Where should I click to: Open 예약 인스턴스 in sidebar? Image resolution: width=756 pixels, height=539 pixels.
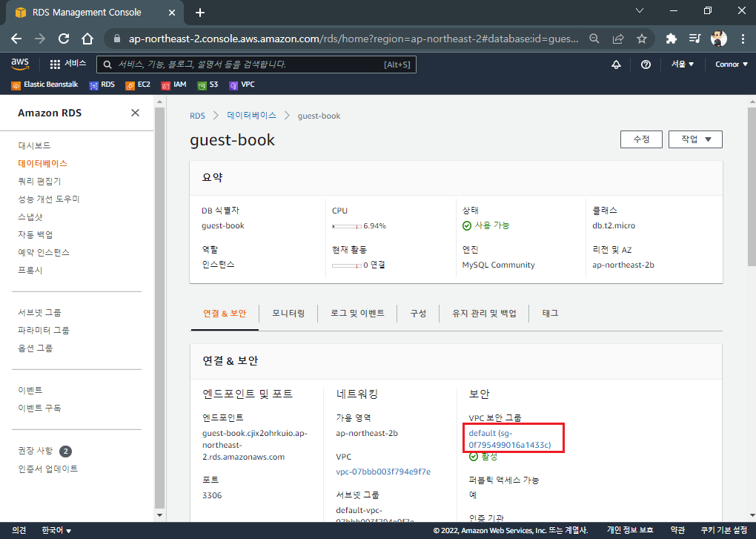tap(44, 253)
